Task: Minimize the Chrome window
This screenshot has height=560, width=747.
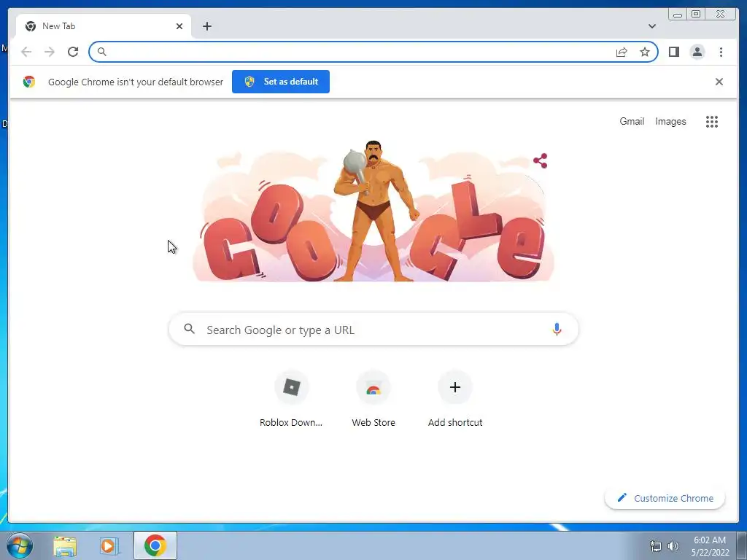Action: pos(678,15)
